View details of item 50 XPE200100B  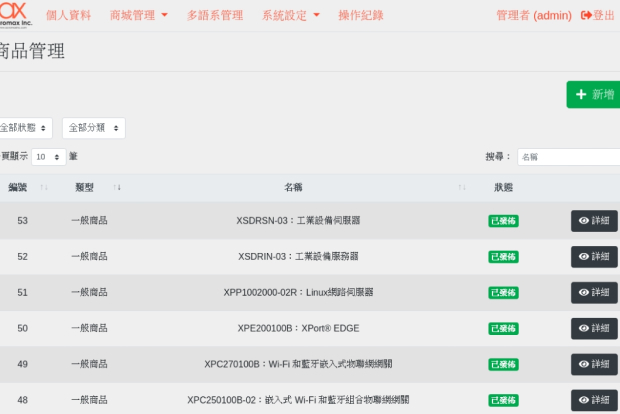point(594,328)
